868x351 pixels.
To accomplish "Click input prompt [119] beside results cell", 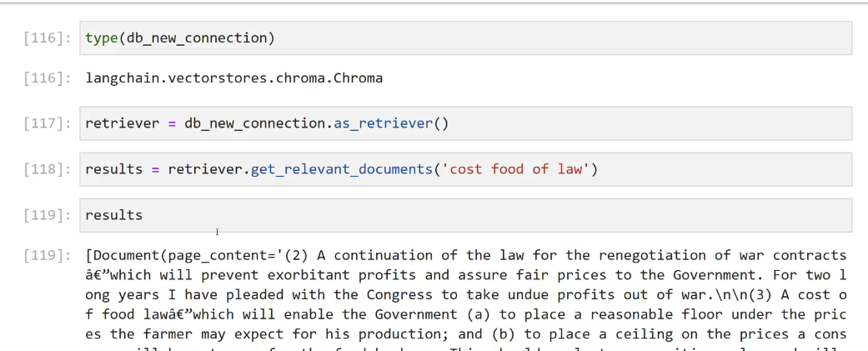I will (48, 215).
